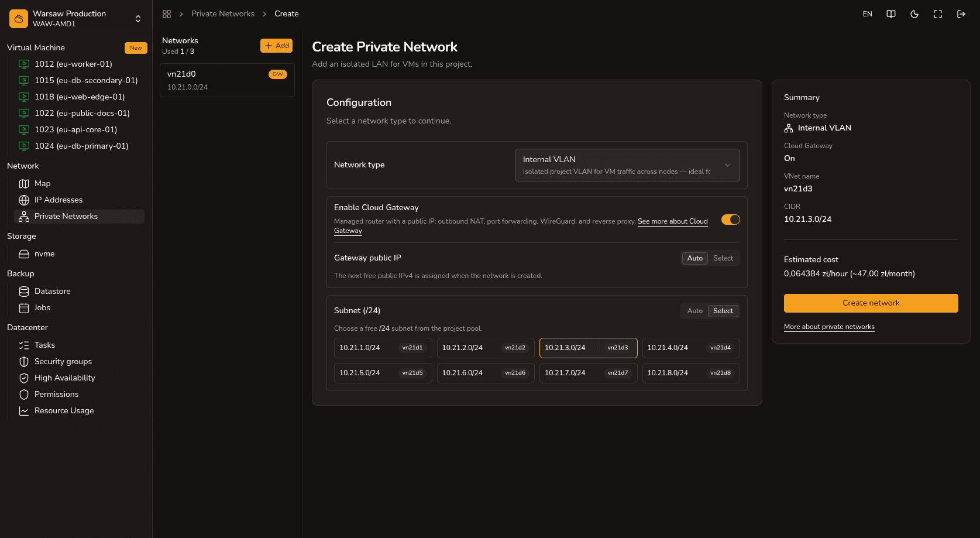The width and height of the screenshot is (980, 538).
Task: Click the VM icon beside 1018 (eu-web-edge-01)
Action: tap(24, 97)
